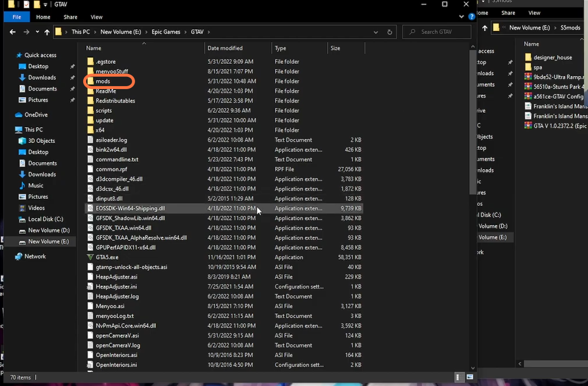Viewport: 588px width, 386px height.
Task: Navigate up one folder level
Action: (47, 32)
